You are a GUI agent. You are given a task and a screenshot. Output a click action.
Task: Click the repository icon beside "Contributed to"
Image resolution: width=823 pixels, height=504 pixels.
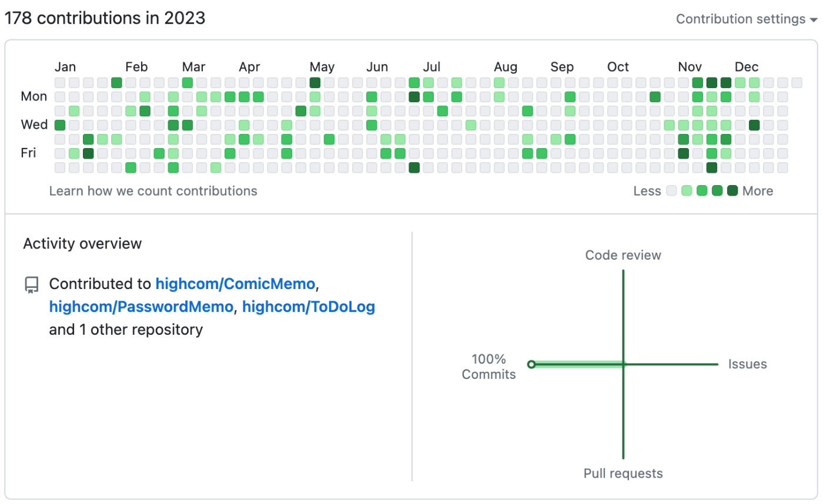coord(31,285)
